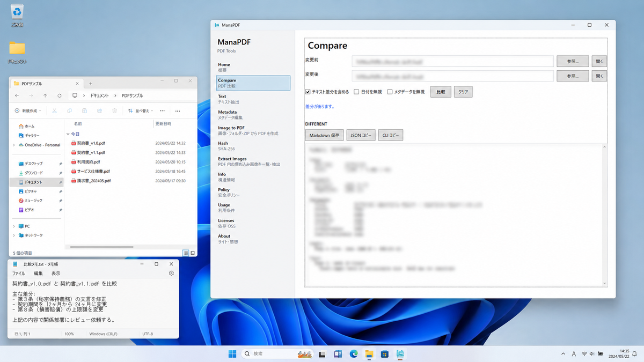Screen dimensions: 644x362
Task: Activate the ManaPDF icon on the taskbar
Action: point(400,354)
